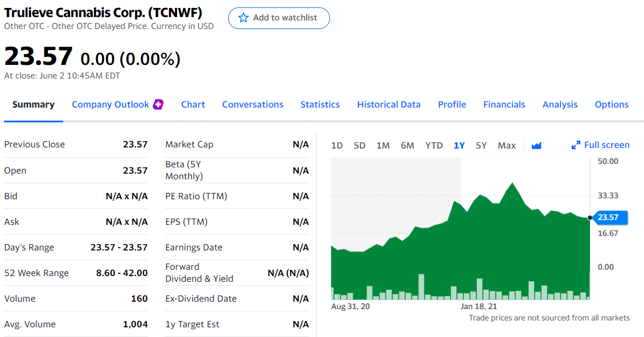Select the YTD chart range

pyautogui.click(x=434, y=146)
